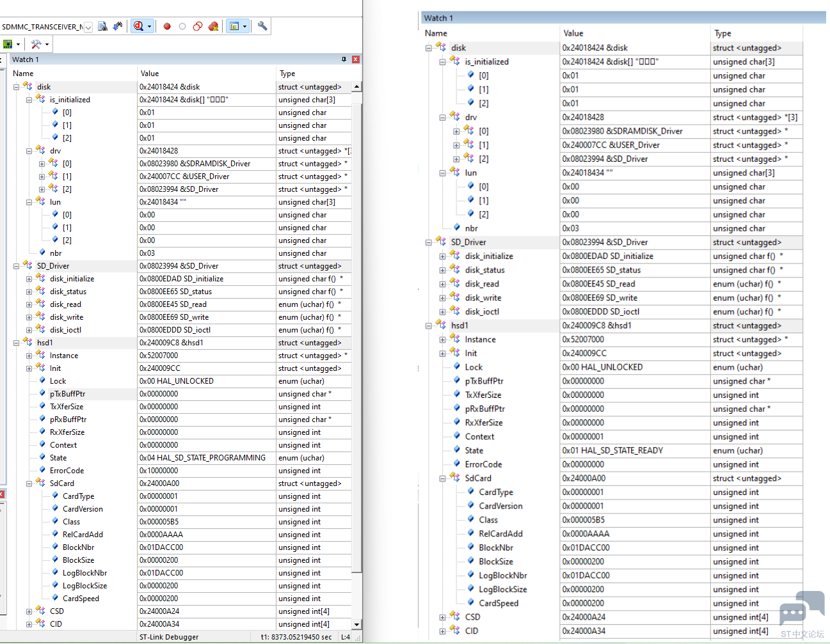Screen dimensions: 830x644
Task: Expand disk_write in right Watch panel
Action: click(442, 298)
